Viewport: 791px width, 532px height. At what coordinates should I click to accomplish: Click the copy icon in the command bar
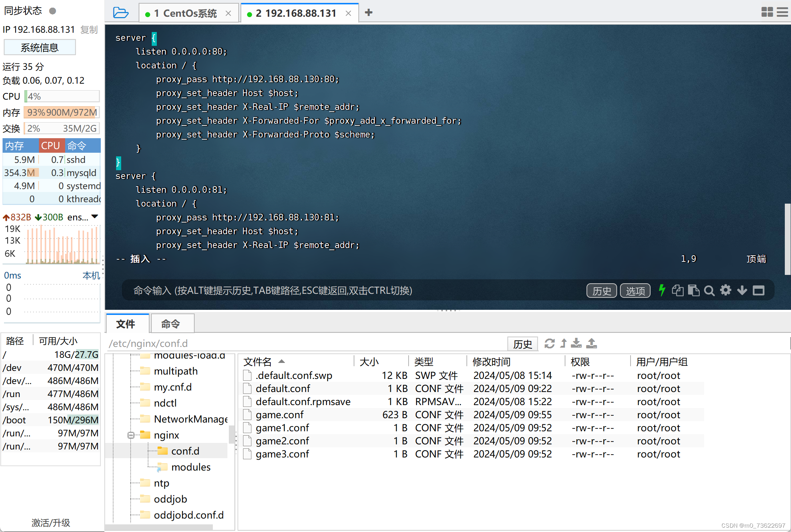677,291
